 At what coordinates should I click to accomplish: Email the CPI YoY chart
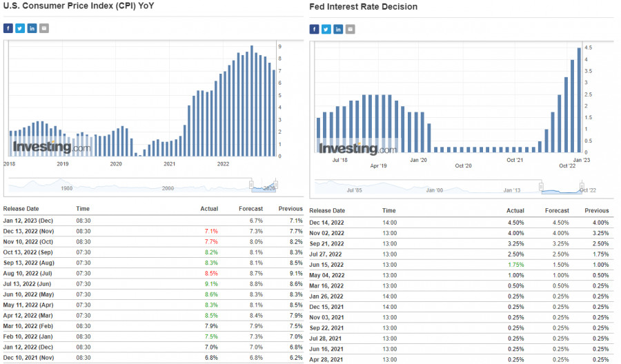coord(44,28)
